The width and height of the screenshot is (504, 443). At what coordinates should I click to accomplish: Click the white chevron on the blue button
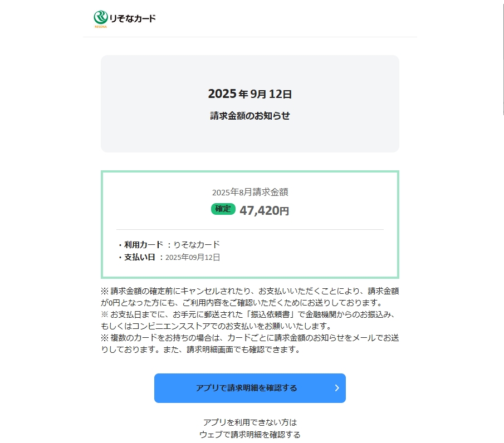tap(336, 388)
